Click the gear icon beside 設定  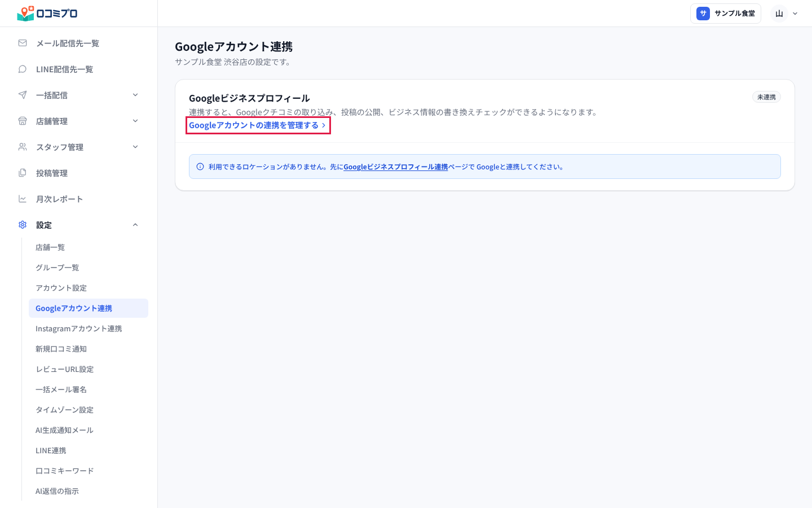coord(23,225)
